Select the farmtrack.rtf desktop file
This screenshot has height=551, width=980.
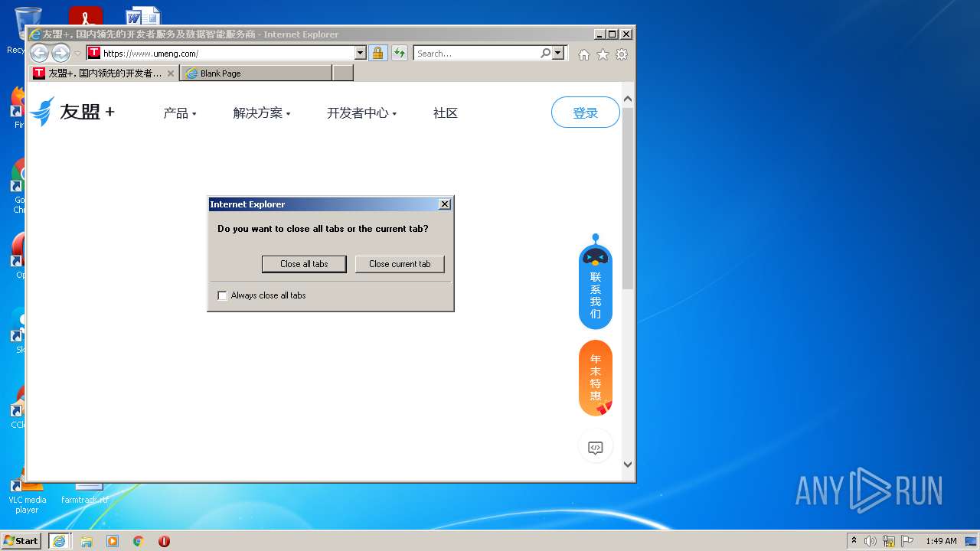pyautogui.click(x=85, y=493)
